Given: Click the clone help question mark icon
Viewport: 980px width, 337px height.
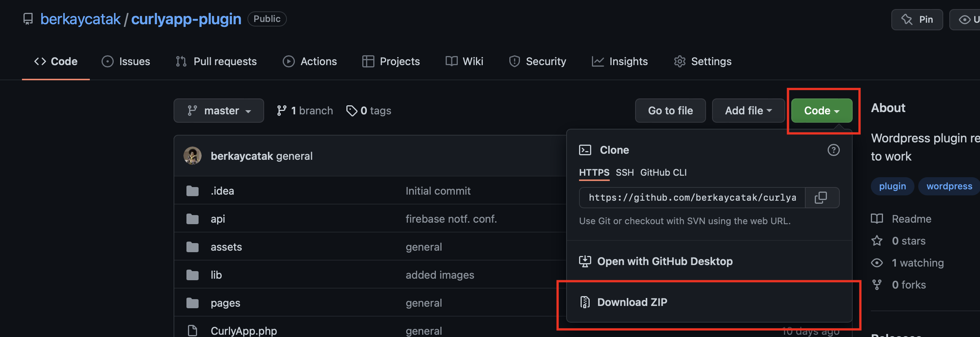Looking at the screenshot, I should [x=834, y=150].
